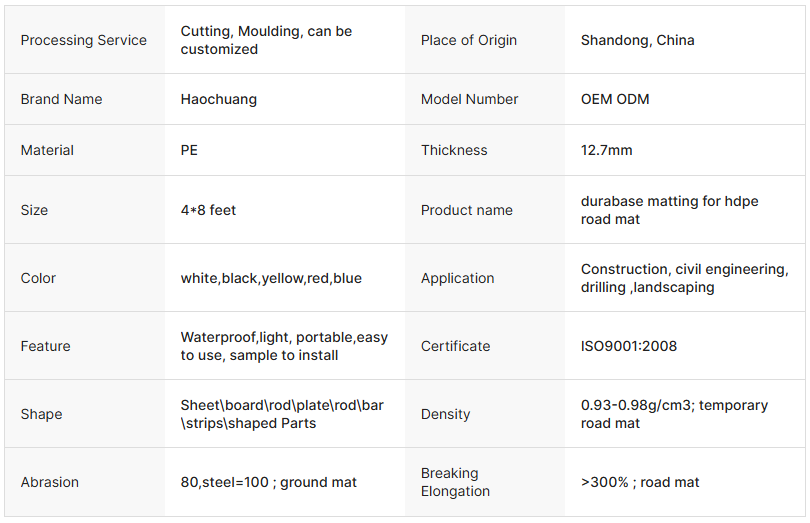Viewport: 810px width, 523px height.
Task: Select the >300% ; road mat value
Action: [640, 482]
